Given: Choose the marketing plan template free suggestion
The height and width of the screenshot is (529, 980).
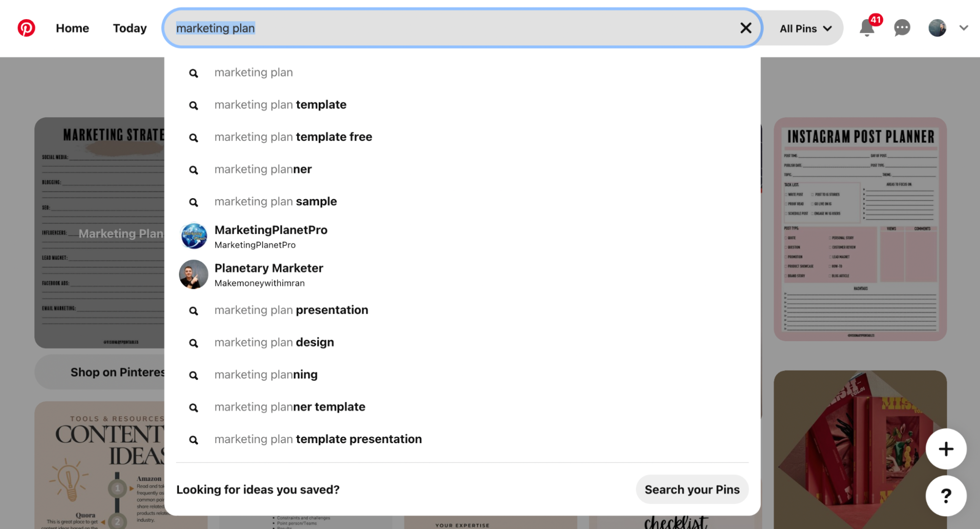Looking at the screenshot, I should 462,137.
